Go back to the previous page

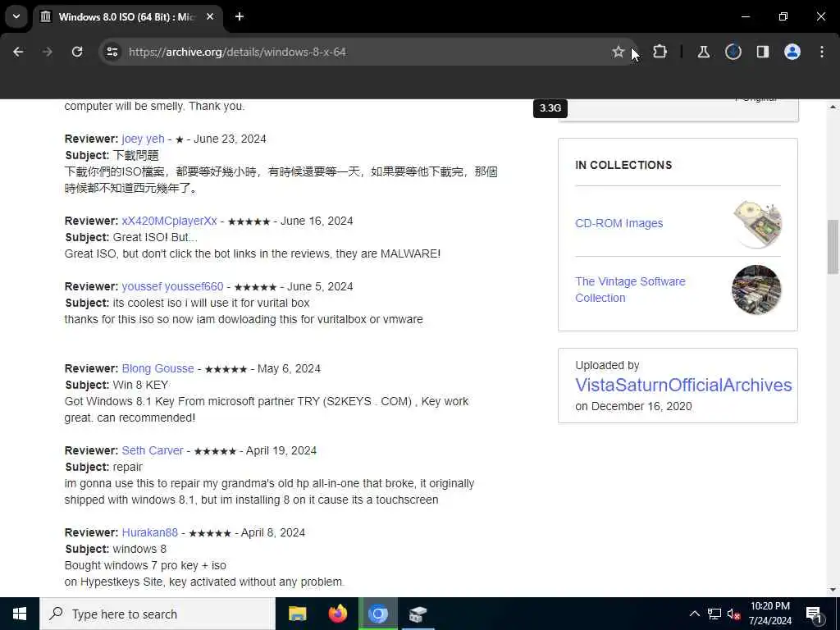point(18,52)
